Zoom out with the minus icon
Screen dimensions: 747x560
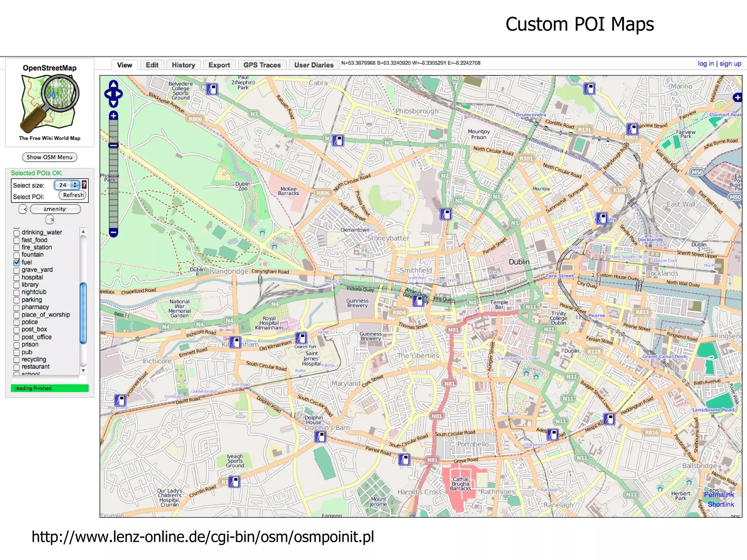(x=113, y=232)
